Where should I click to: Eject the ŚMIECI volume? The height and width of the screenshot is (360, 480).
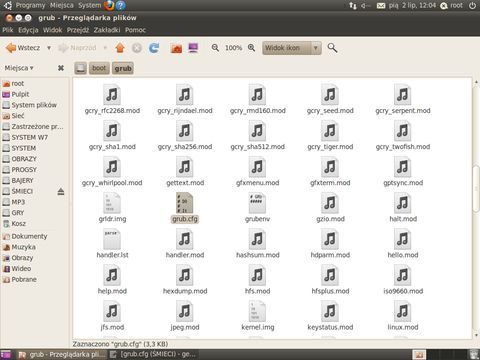pos(61,191)
